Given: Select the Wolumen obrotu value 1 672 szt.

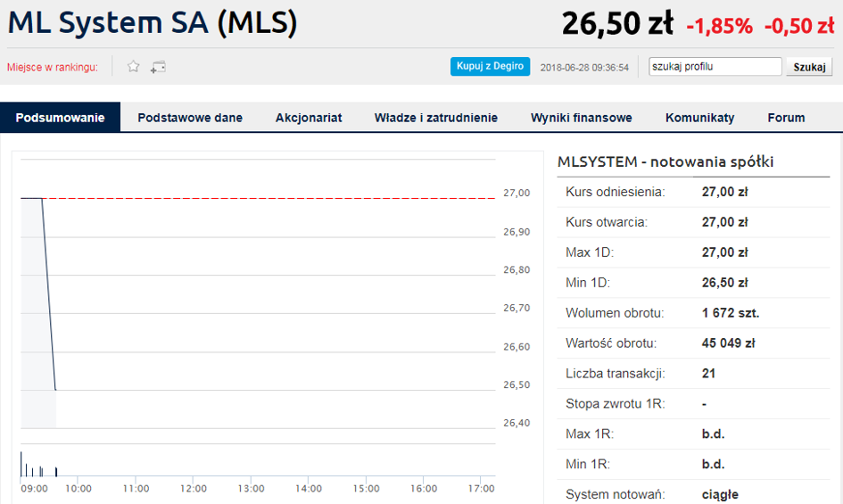Looking at the screenshot, I should click(x=731, y=313).
